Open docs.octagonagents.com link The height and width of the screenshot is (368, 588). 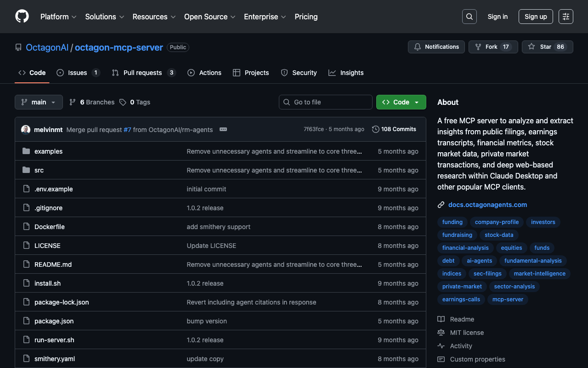click(x=487, y=205)
